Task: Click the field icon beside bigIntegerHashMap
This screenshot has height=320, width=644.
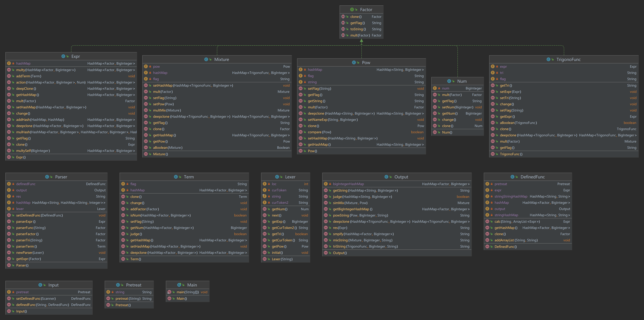Action: pyautogui.click(x=326, y=184)
